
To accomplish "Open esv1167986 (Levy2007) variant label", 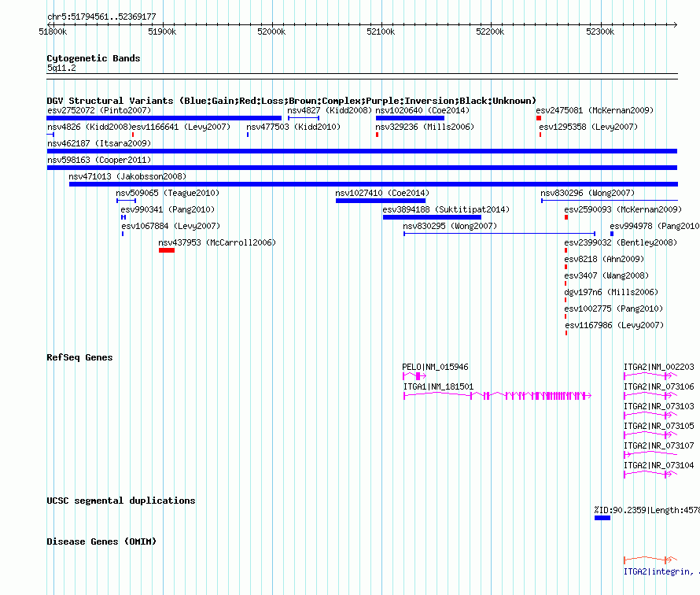I will [x=614, y=325].
